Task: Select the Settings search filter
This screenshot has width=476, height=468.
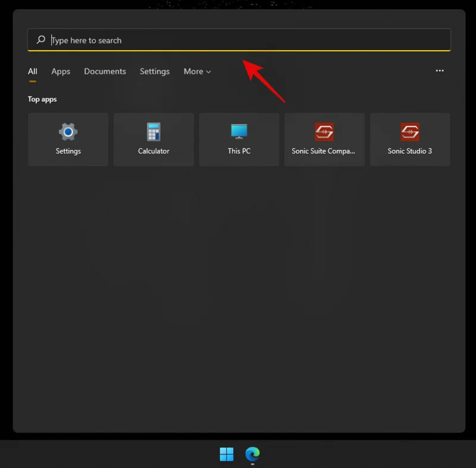Action: click(155, 71)
